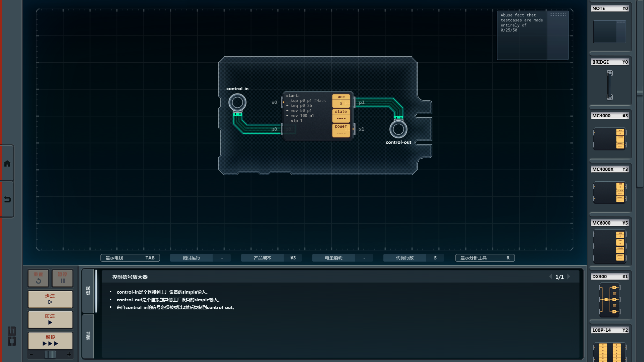The image size is (644, 362).
Task: Select the NOTE component thumbnail
Action: pos(609,32)
